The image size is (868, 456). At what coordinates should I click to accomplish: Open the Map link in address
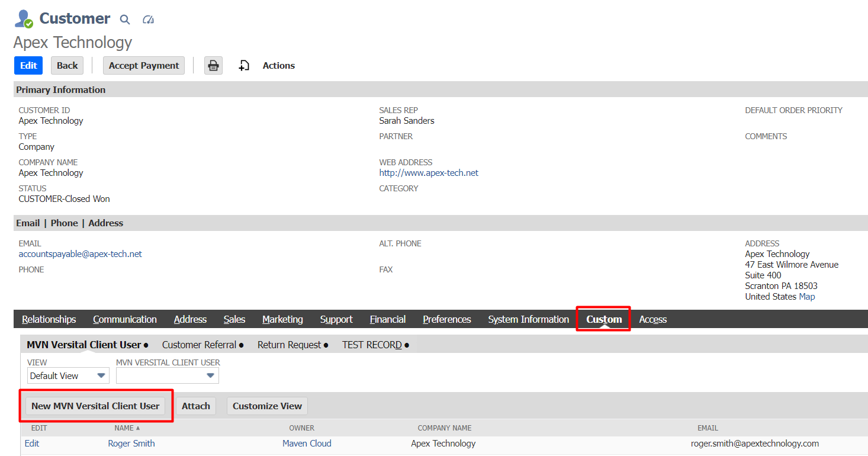coord(806,296)
